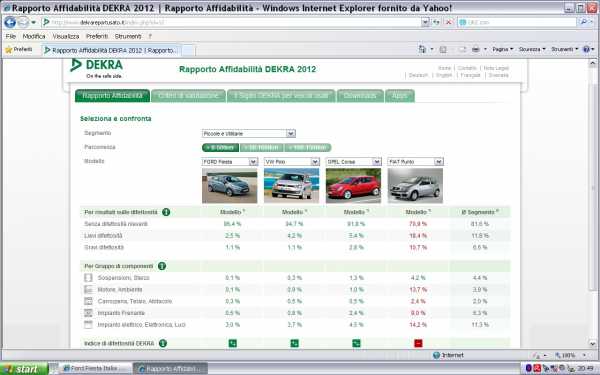Click the red stop loading X icon
Screen dimensions: 600x375
448,22
